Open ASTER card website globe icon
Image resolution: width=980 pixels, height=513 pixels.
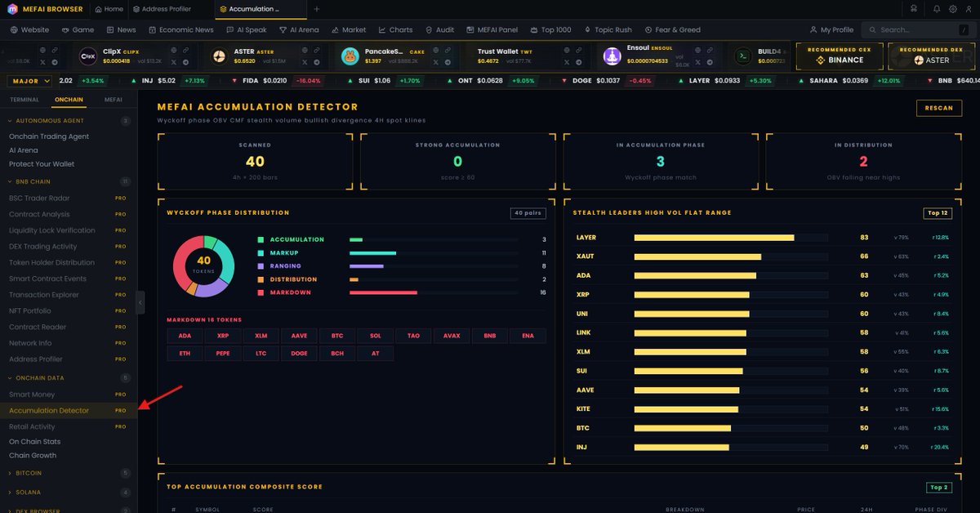point(305,50)
